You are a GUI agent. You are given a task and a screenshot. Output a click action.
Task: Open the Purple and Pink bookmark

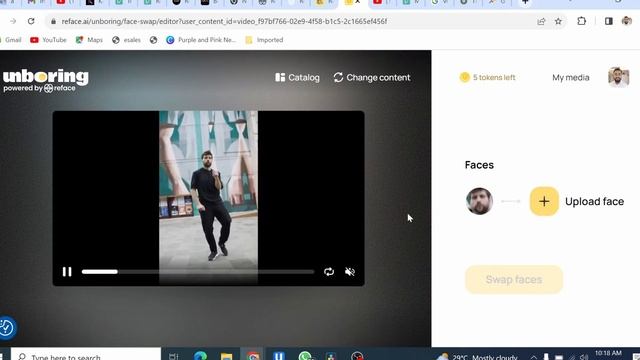pyautogui.click(x=201, y=40)
